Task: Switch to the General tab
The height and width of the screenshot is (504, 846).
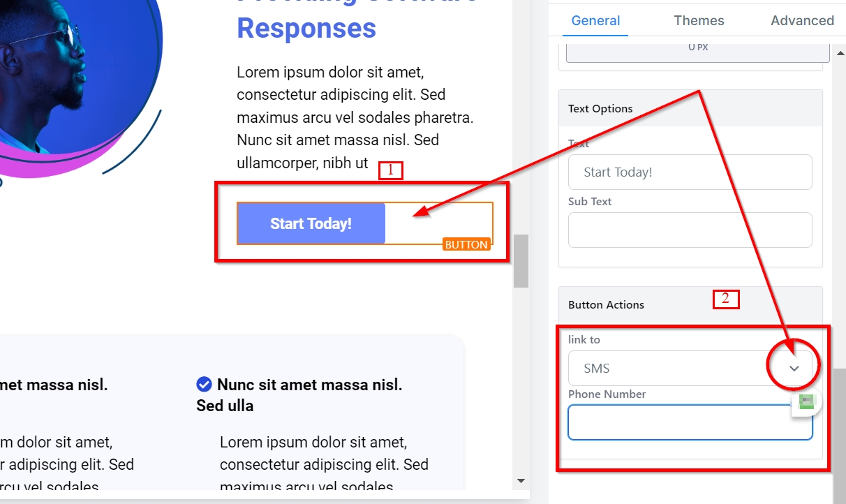Action: click(x=595, y=21)
